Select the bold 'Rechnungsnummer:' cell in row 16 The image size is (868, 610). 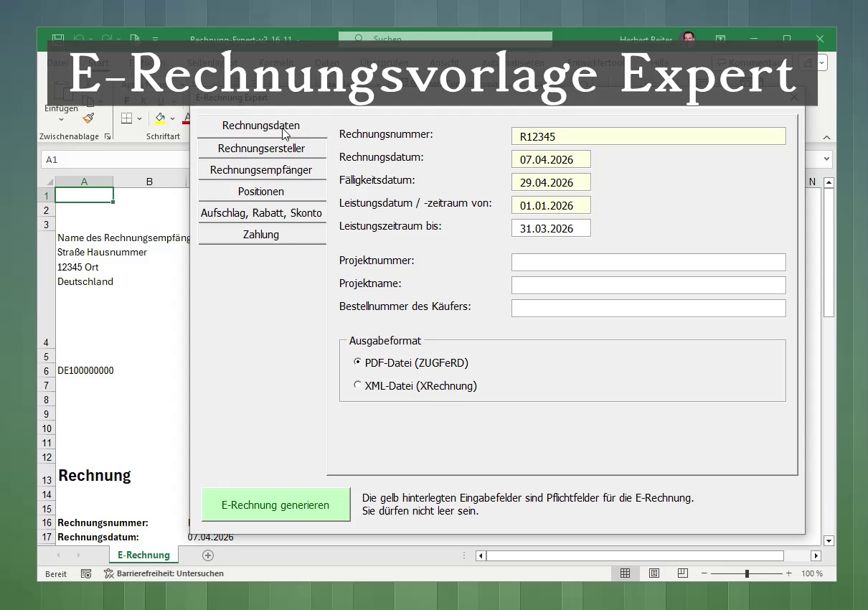[x=103, y=522]
